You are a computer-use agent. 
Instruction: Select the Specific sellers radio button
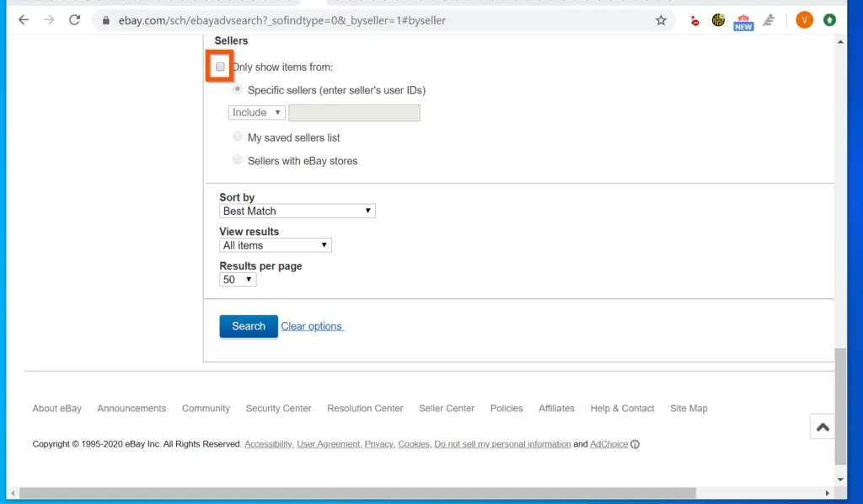[x=237, y=89]
